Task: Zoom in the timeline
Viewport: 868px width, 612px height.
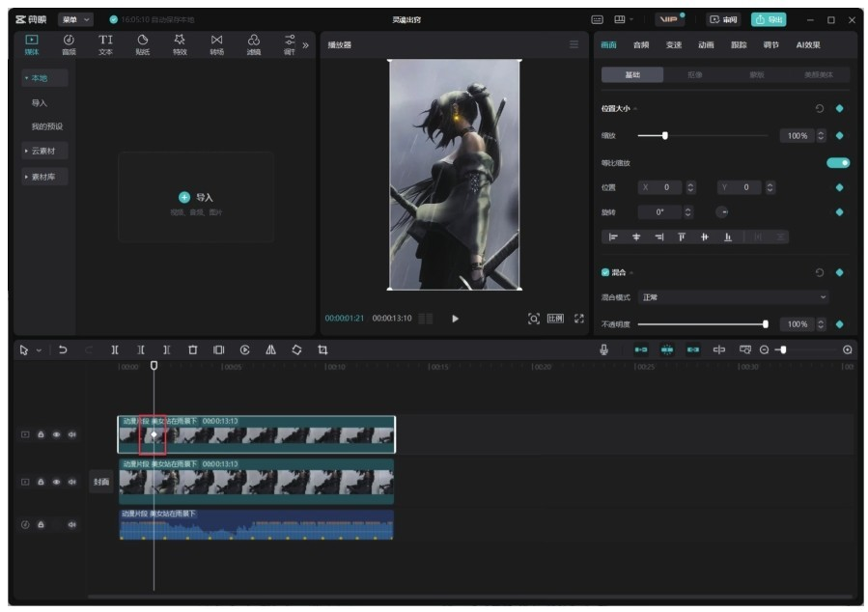Action: click(x=848, y=349)
